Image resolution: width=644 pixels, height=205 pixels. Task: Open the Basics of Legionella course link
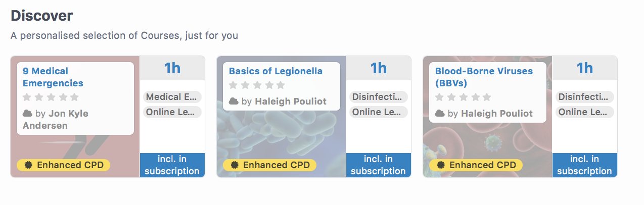275,71
